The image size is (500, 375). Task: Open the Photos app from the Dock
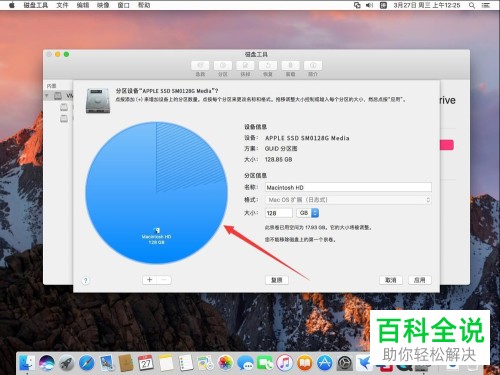(226, 363)
